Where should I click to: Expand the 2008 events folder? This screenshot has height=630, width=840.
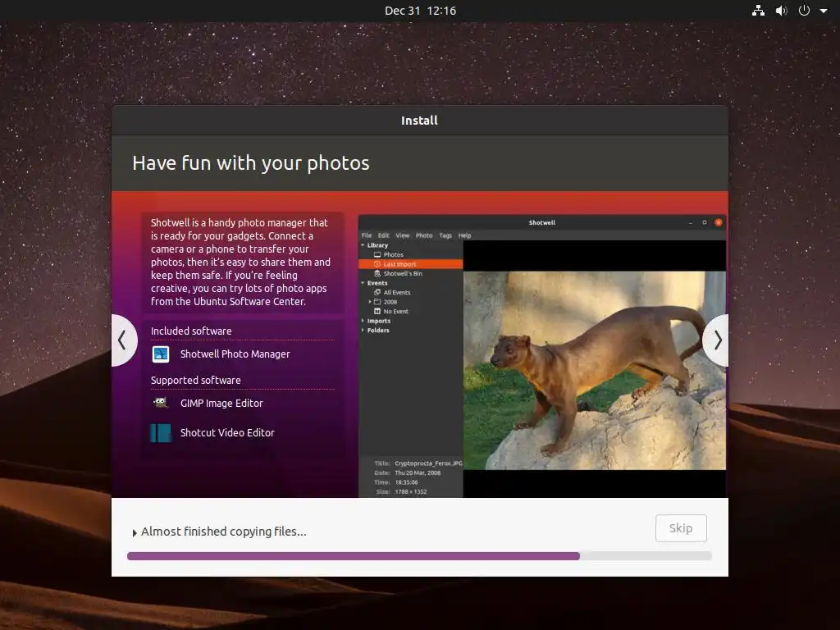pyautogui.click(x=370, y=302)
